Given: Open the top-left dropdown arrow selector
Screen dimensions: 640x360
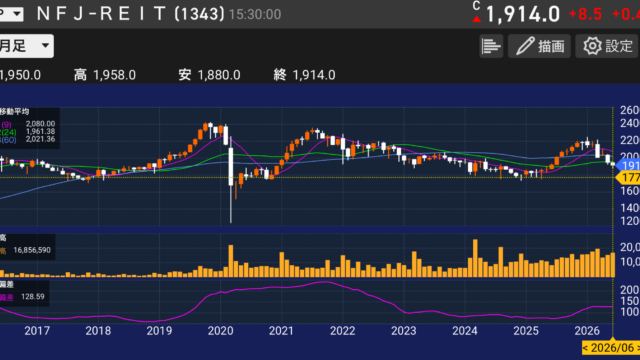Looking at the screenshot, I should coord(11,14).
